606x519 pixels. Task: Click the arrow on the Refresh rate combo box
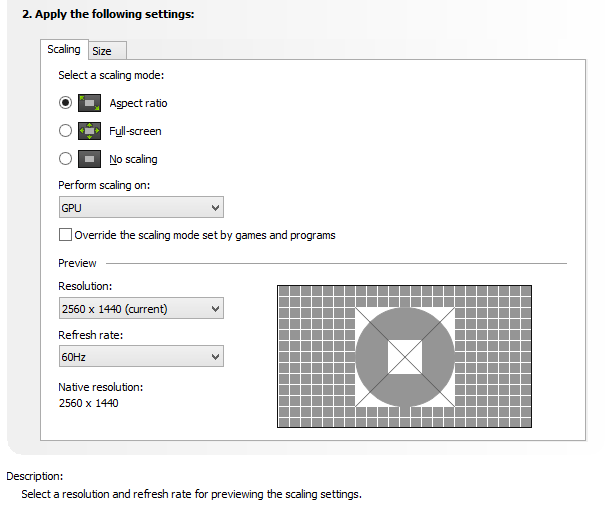pos(215,357)
